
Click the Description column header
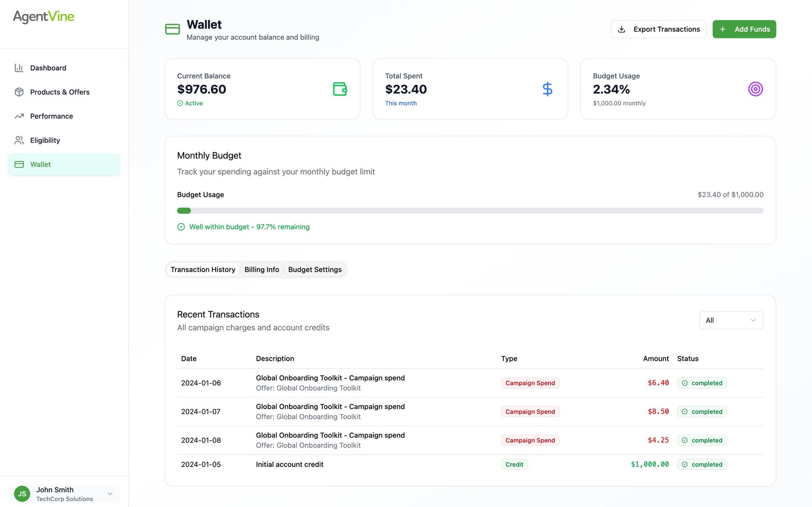(x=275, y=358)
